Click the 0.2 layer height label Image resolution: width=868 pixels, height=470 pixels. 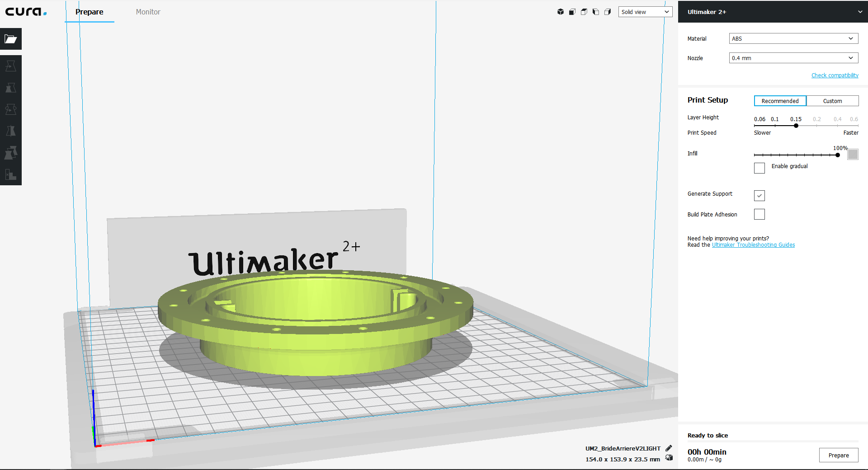click(x=817, y=119)
